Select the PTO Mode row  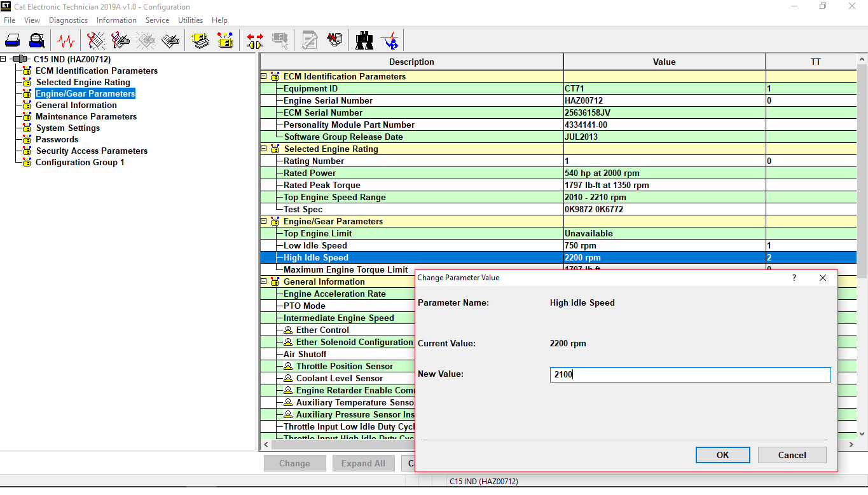(338, 306)
